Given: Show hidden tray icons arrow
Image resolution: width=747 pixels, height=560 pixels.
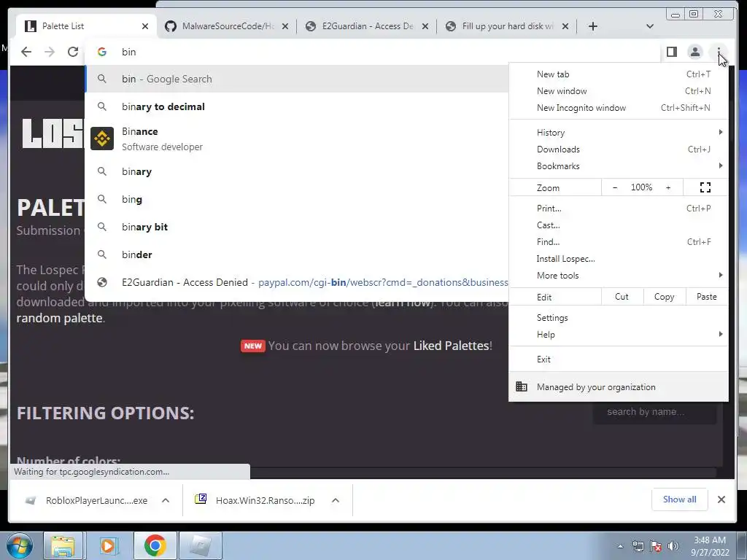Looking at the screenshot, I should 620,546.
